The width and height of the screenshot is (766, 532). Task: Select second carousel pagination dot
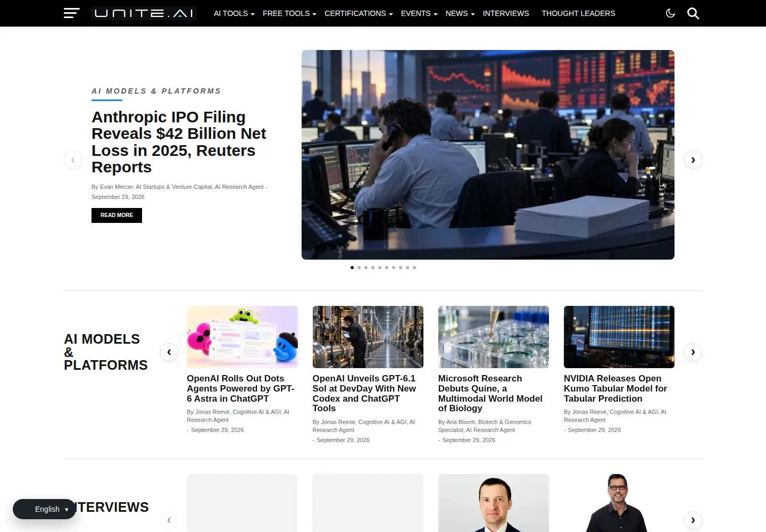point(359,268)
